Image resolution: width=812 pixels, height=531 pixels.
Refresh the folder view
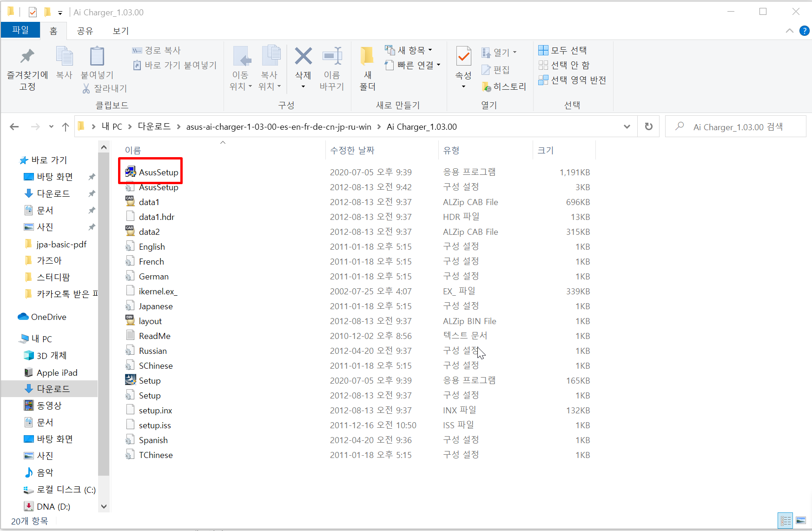(x=648, y=126)
